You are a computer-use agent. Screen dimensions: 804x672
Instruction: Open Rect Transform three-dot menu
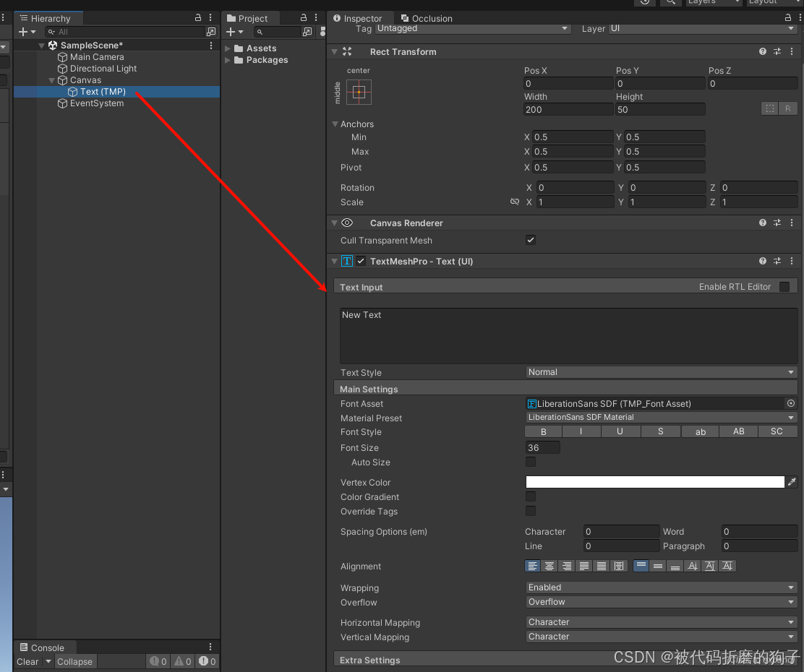pyautogui.click(x=792, y=51)
